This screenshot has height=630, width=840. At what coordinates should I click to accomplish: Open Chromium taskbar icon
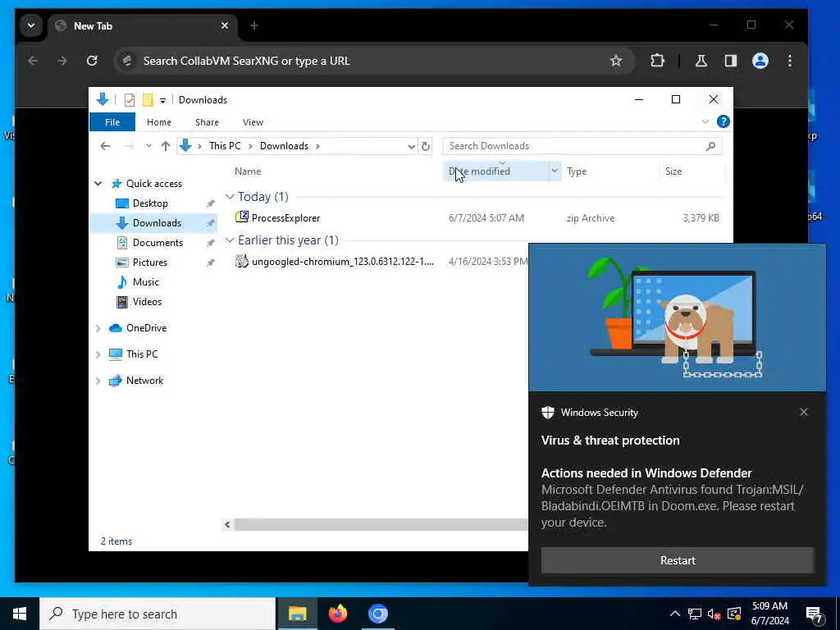tap(377, 614)
